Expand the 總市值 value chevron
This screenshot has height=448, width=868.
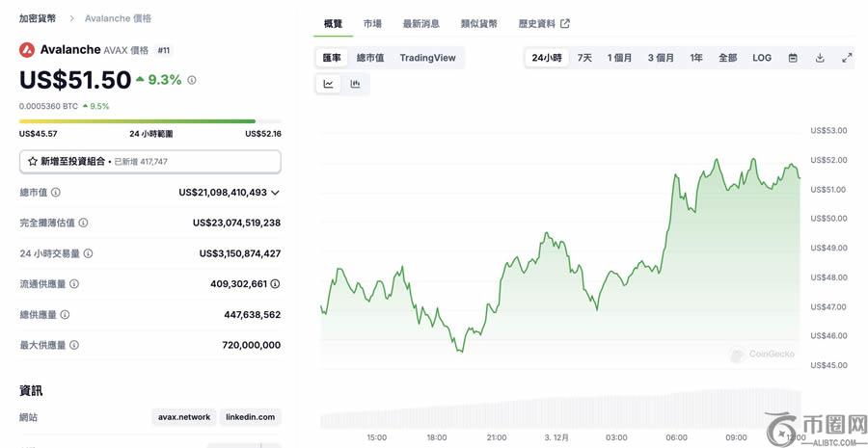tap(275, 193)
